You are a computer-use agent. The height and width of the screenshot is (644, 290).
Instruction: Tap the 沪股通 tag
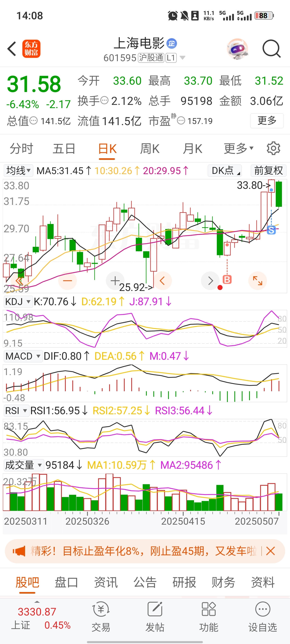(x=151, y=58)
